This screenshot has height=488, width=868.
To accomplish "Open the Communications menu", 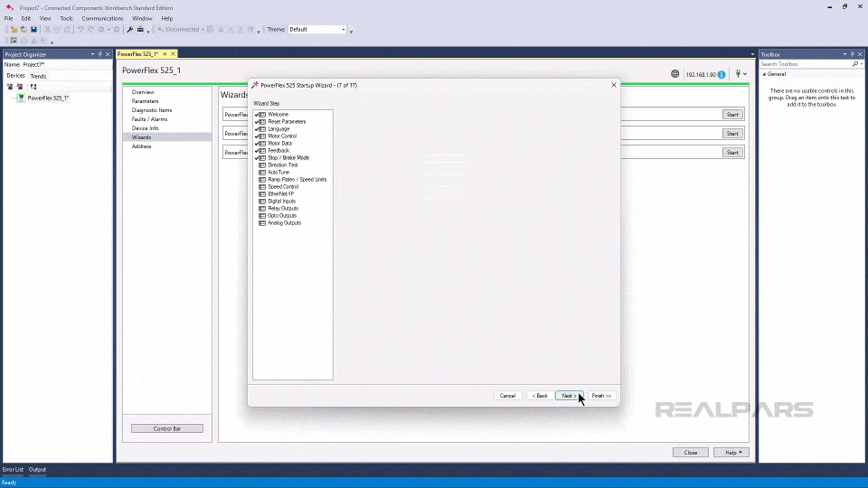I will 102,18.
